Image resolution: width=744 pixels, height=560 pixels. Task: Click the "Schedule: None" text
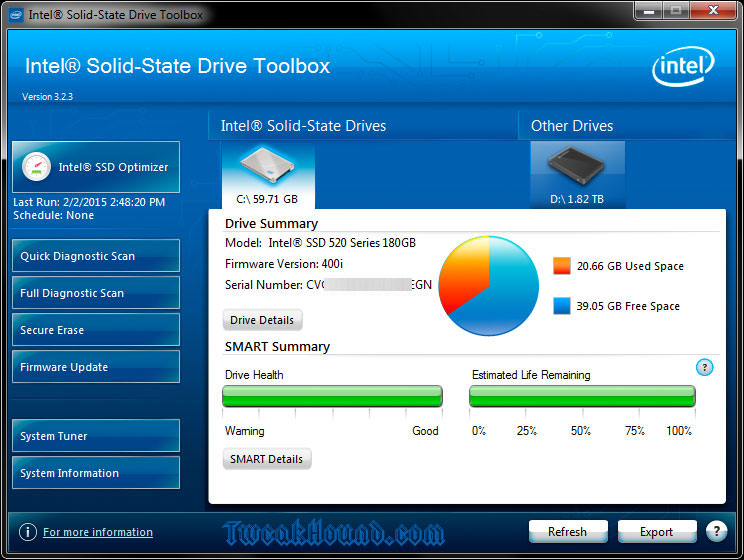pos(54,215)
